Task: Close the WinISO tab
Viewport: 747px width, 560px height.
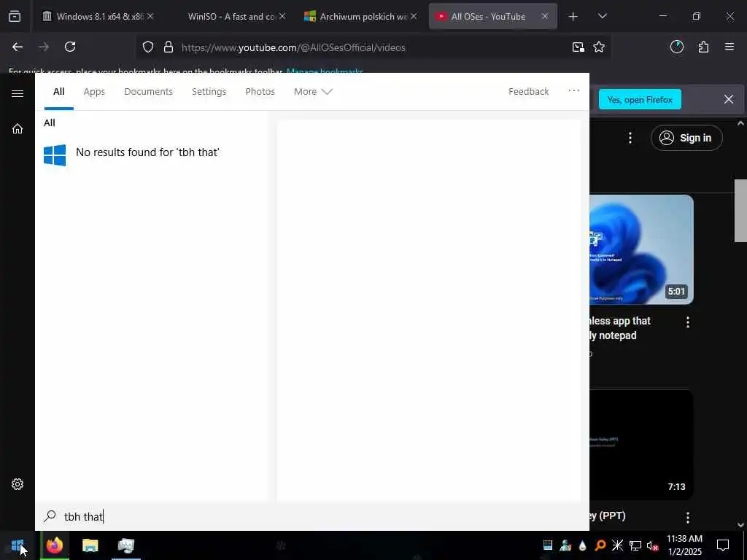Action: click(x=282, y=17)
